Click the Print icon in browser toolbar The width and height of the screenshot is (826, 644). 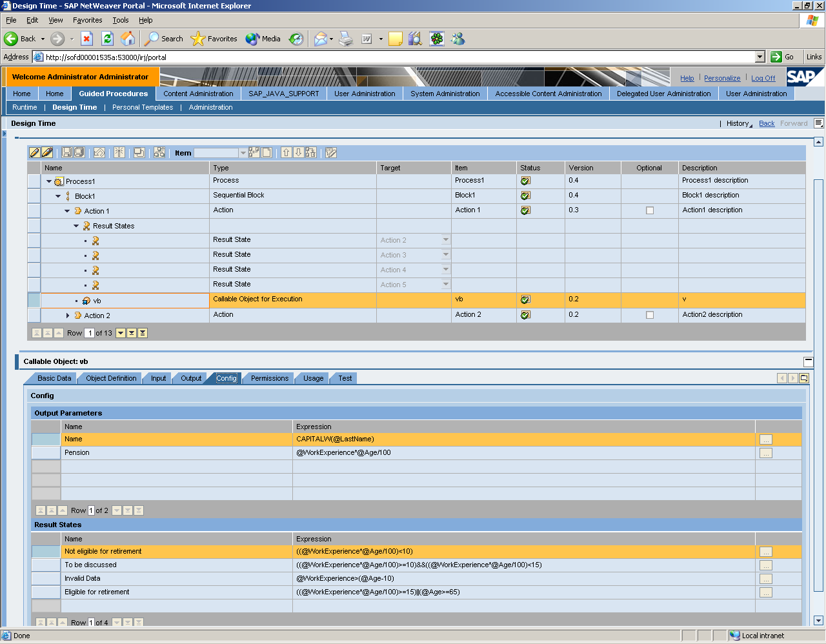[346, 39]
